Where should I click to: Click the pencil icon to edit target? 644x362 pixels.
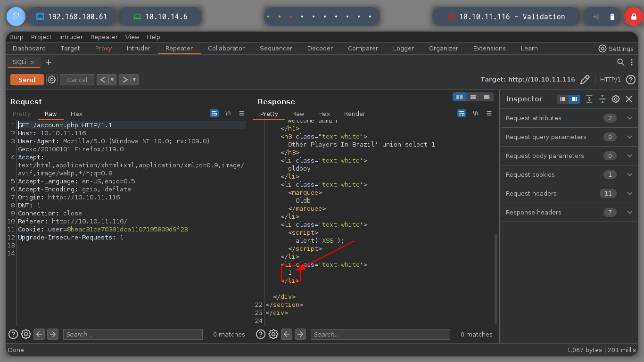click(585, 80)
